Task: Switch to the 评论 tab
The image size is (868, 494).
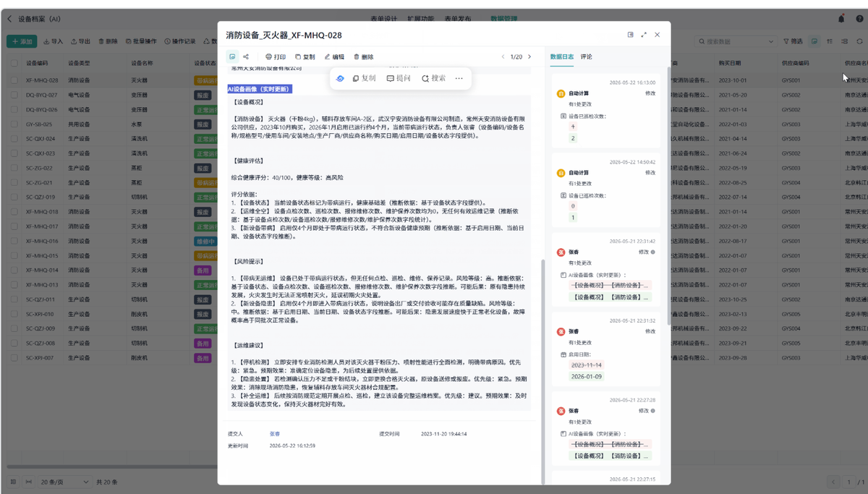Action: point(587,56)
